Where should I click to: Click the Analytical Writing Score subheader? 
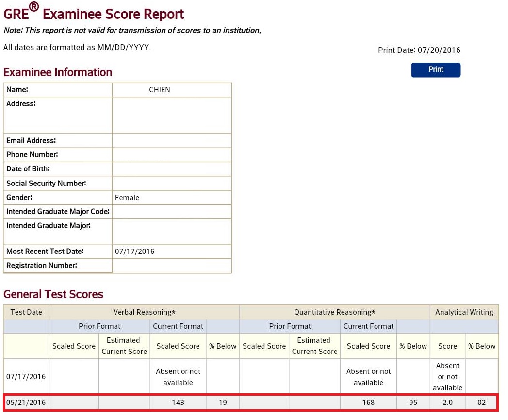click(447, 346)
